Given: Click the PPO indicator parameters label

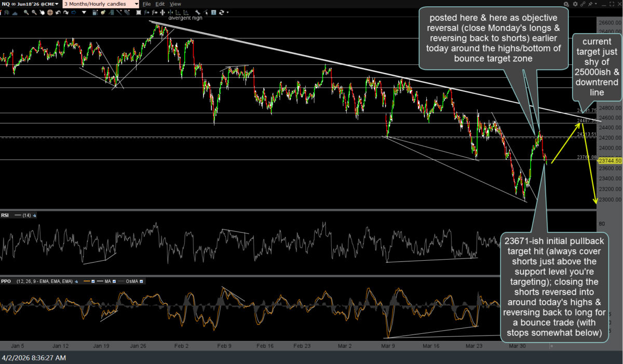Looking at the screenshot, I should click(x=44, y=281).
